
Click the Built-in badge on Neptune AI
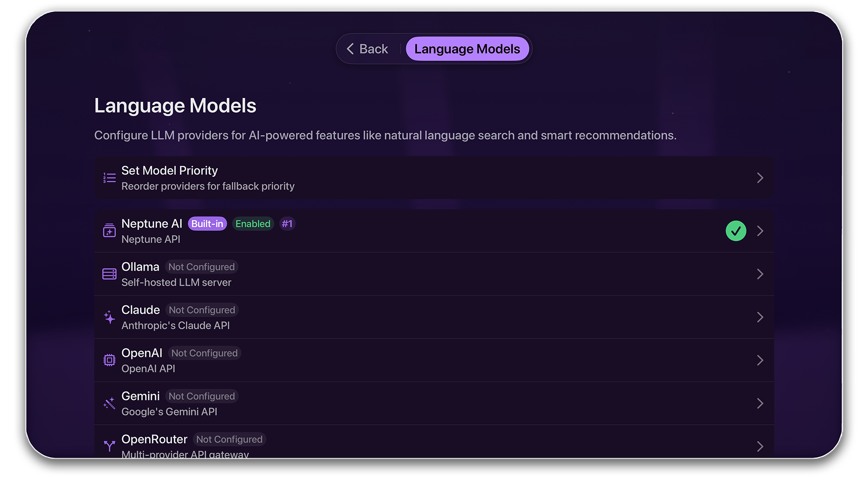coord(207,224)
